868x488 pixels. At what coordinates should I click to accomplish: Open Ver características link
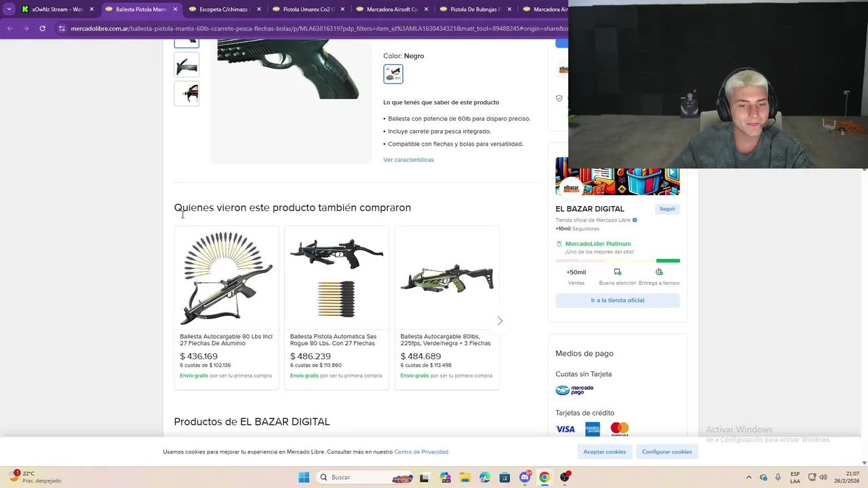coord(408,160)
